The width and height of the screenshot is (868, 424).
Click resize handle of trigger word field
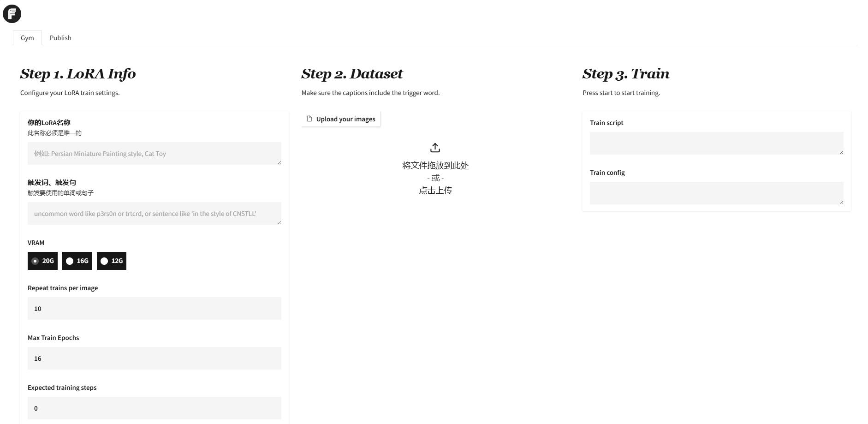(x=279, y=222)
